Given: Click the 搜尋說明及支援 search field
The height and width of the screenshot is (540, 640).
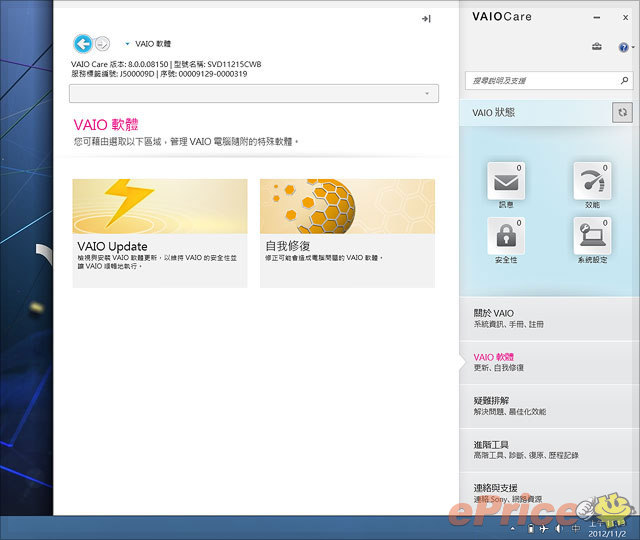Looking at the screenshot, I should 538,80.
